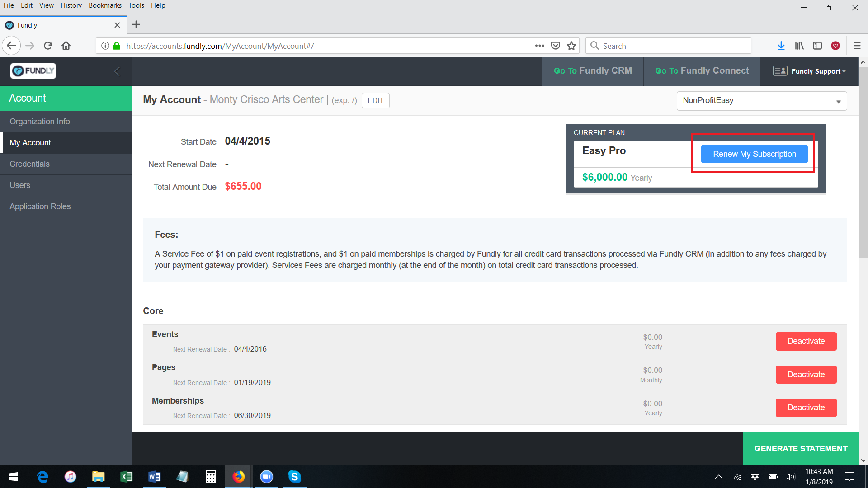This screenshot has width=868, height=488.
Task: Expand the Fundly Support menu
Action: pyautogui.click(x=809, y=71)
